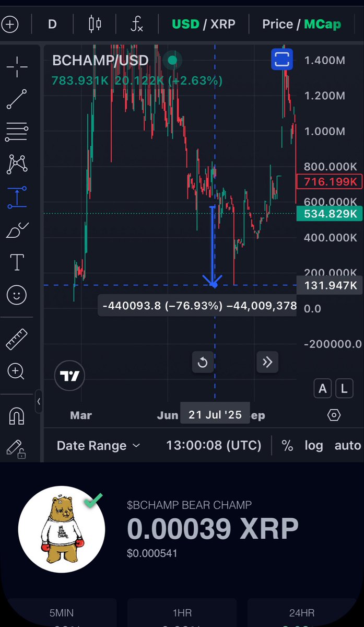Switch currency to XRP
364x627 pixels.
(223, 24)
